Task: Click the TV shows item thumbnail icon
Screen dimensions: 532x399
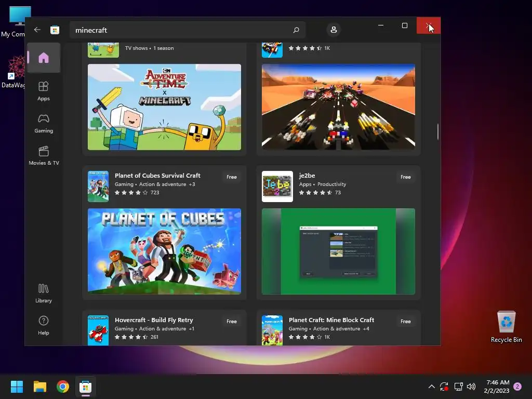Action: pyautogui.click(x=103, y=50)
